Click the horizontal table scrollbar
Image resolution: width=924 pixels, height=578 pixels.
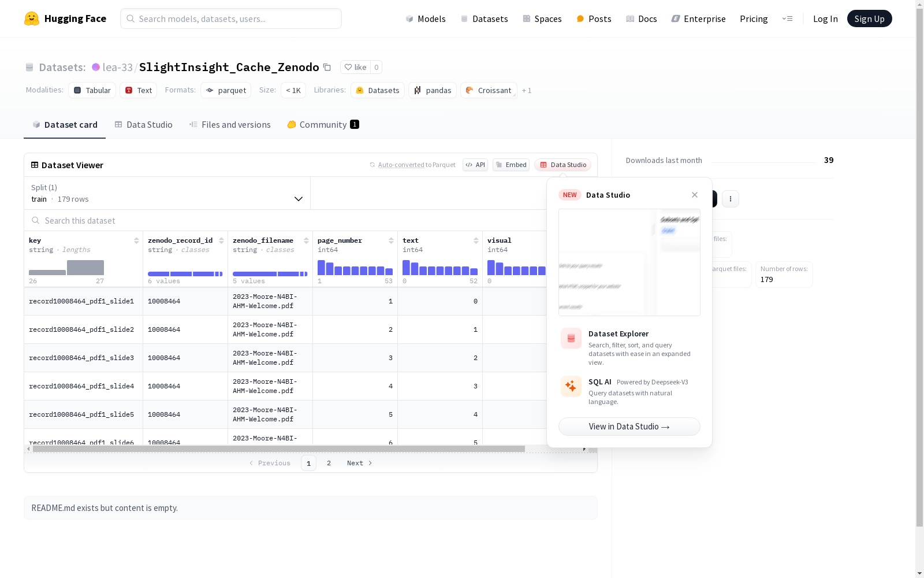[279, 449]
